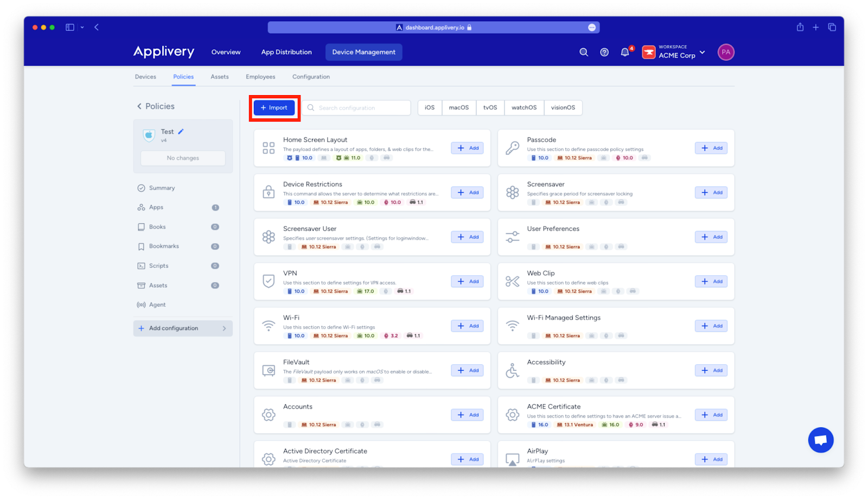Add the VPN configuration

point(467,281)
